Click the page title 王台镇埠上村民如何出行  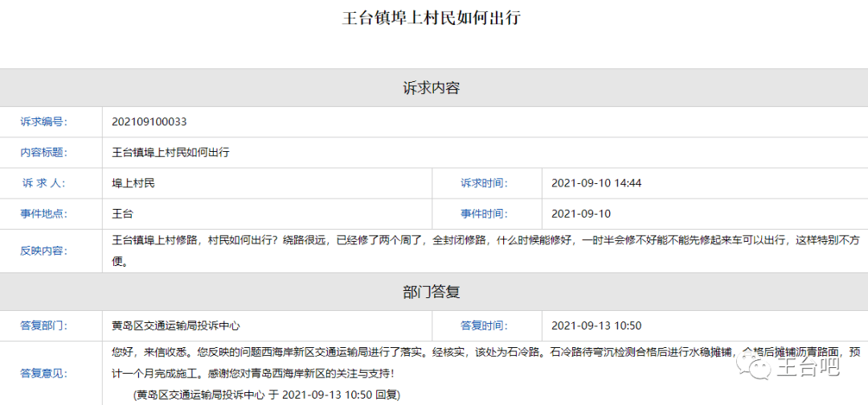[432, 18]
